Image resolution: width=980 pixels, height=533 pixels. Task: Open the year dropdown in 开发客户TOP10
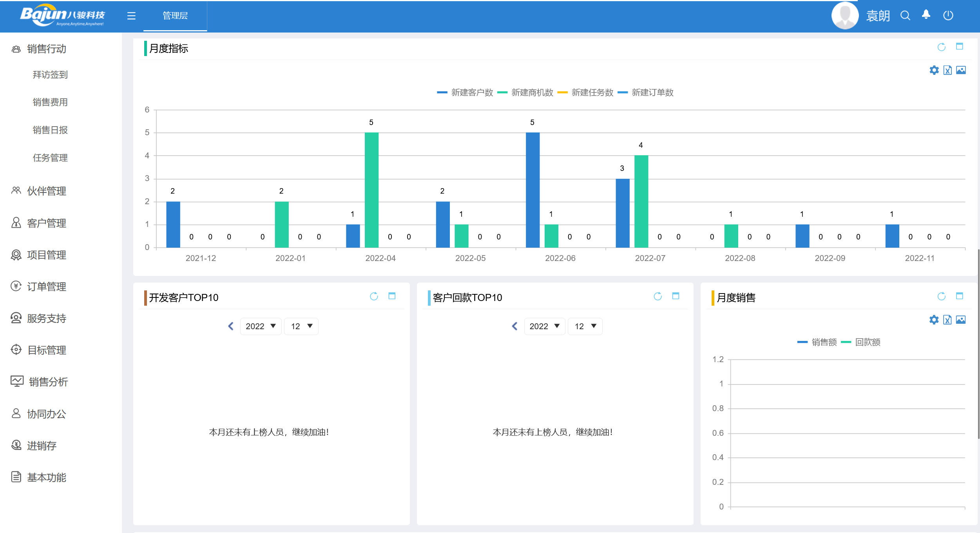click(x=261, y=326)
